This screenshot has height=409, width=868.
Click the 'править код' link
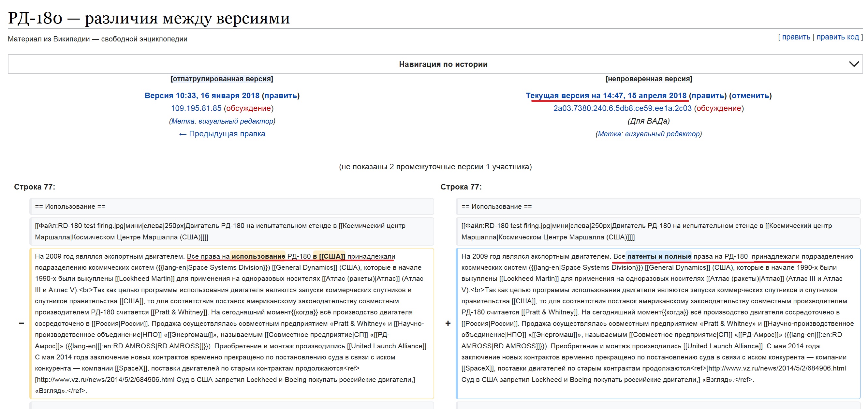click(838, 37)
